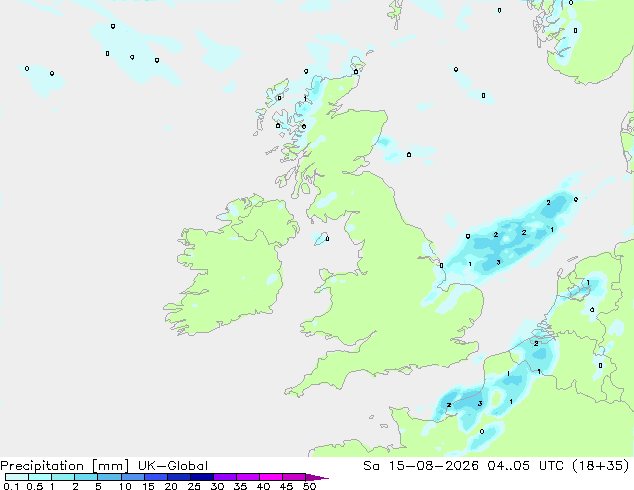The image size is (634, 490).
Task: Click the 0.1–0.5 mm lightest cyan legend swatch
Action: coord(17,477)
